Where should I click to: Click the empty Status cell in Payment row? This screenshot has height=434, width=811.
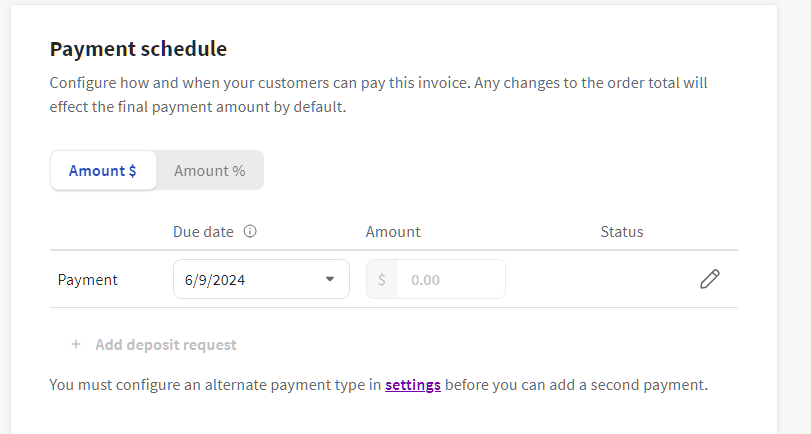tap(621, 280)
